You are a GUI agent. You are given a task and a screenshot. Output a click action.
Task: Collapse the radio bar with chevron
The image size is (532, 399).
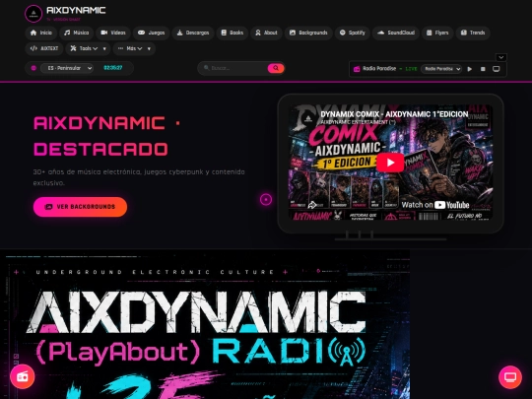(x=501, y=57)
